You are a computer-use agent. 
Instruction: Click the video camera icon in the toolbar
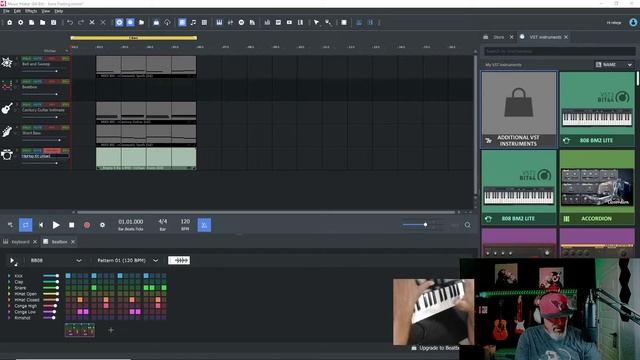[x=289, y=22]
